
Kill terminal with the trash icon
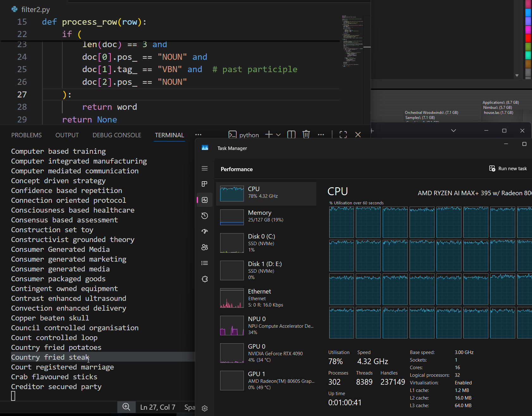[x=306, y=134]
